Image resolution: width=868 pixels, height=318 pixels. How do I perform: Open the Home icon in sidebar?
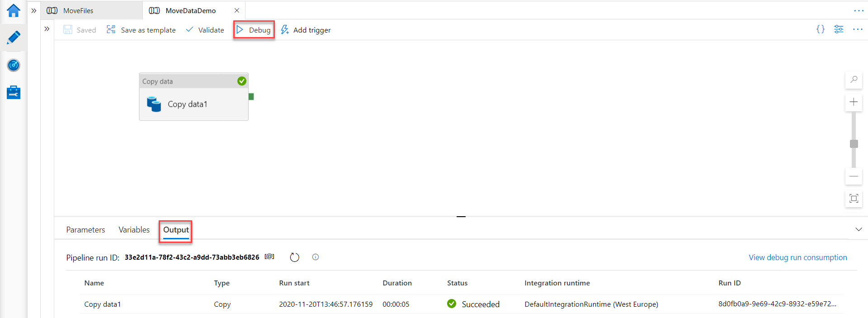pyautogui.click(x=14, y=10)
